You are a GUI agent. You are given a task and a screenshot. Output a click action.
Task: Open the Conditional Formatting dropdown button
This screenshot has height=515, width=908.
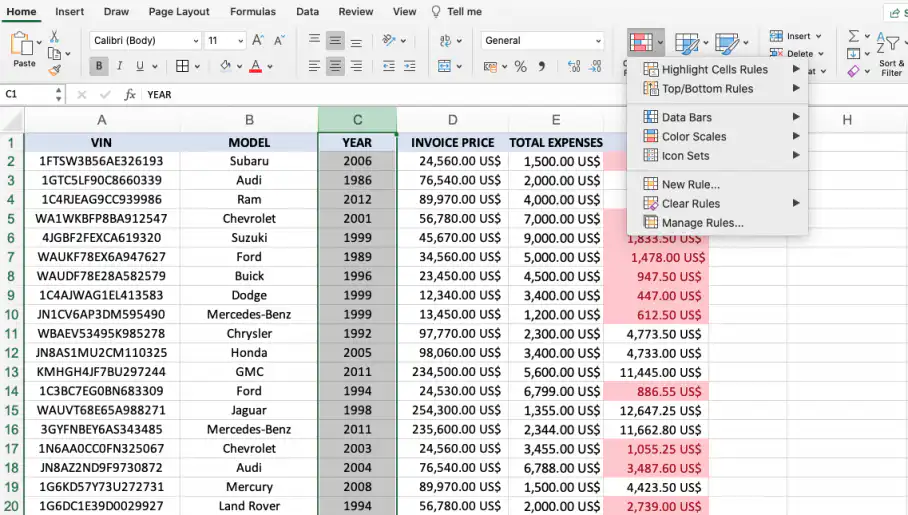pyautogui.click(x=645, y=42)
